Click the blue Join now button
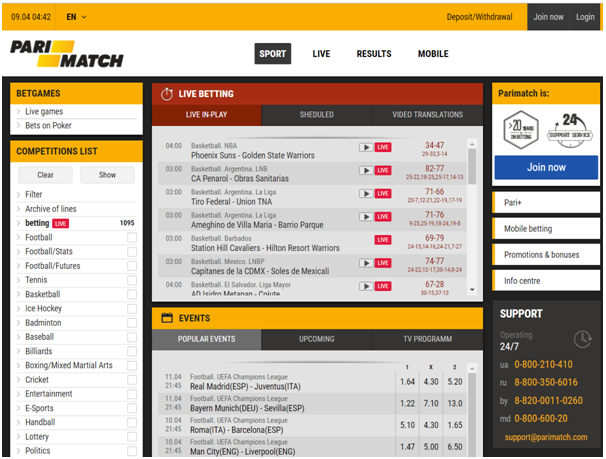 546,167
